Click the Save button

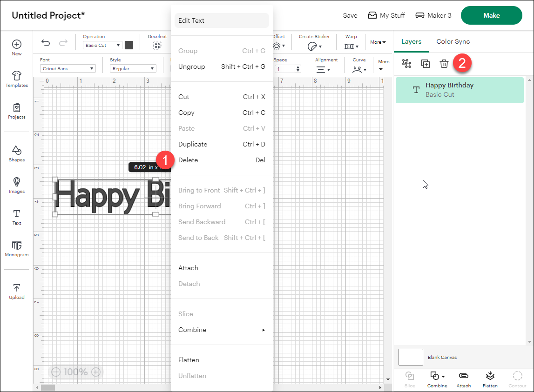point(350,15)
